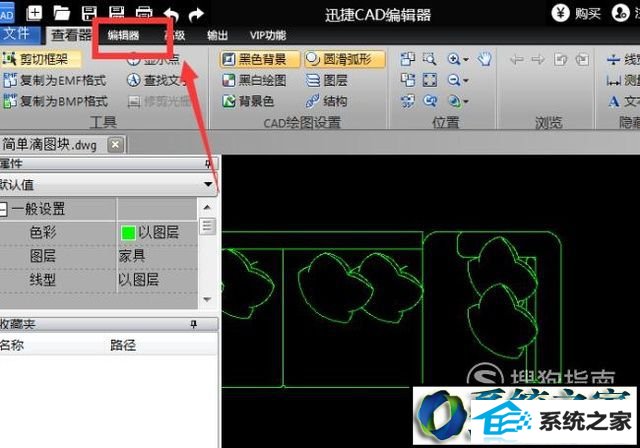640x448 pixels.
Task: Select the zoom window magnifier-rectangle icon
Action: (x=429, y=59)
